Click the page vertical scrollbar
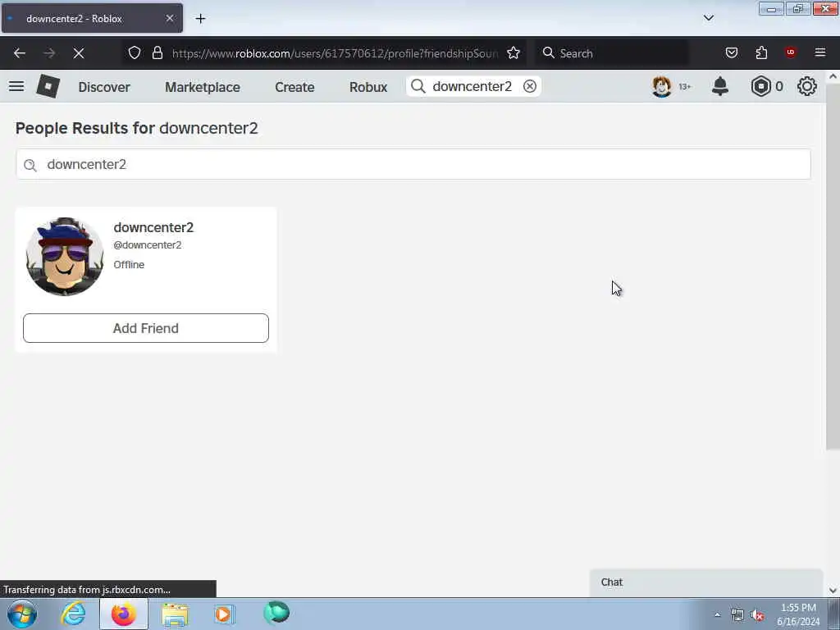 (833, 267)
